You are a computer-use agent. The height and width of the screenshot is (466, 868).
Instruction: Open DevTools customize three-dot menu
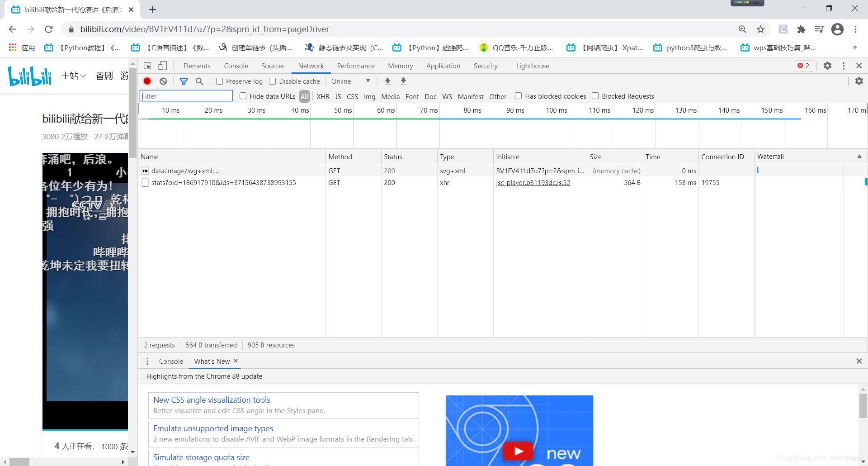tap(844, 66)
